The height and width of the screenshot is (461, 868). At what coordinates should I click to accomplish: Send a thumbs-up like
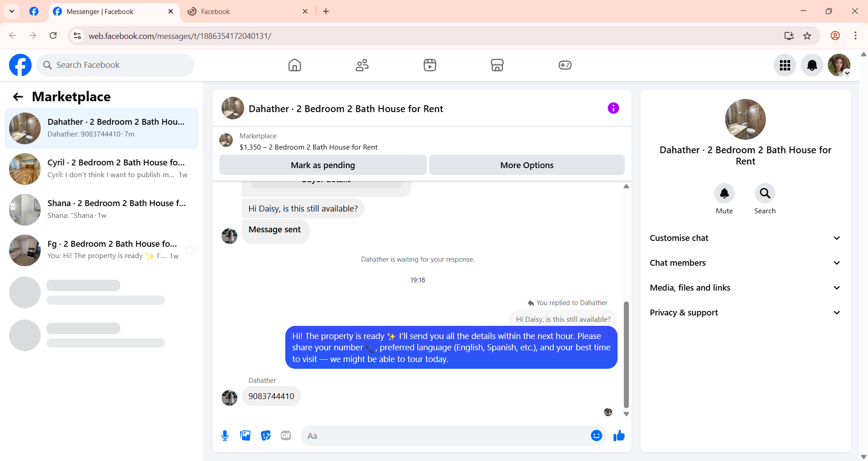coord(619,436)
